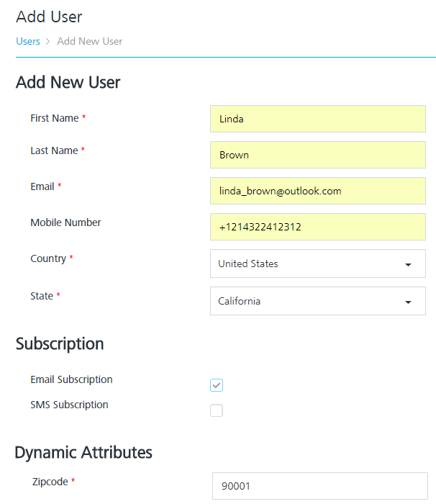The width and height of the screenshot is (436, 504).
Task: Click the Email Subscription label
Action: coord(71,379)
